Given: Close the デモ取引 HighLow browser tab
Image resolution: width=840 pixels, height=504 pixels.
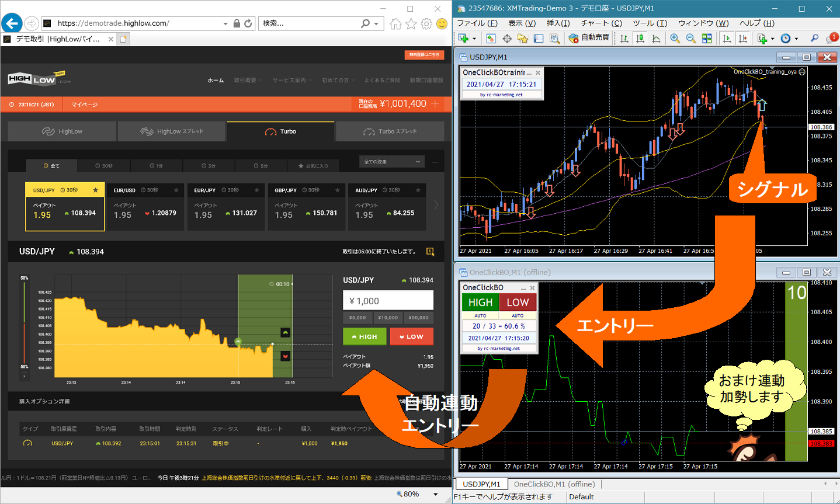Looking at the screenshot, I should click(x=110, y=39).
